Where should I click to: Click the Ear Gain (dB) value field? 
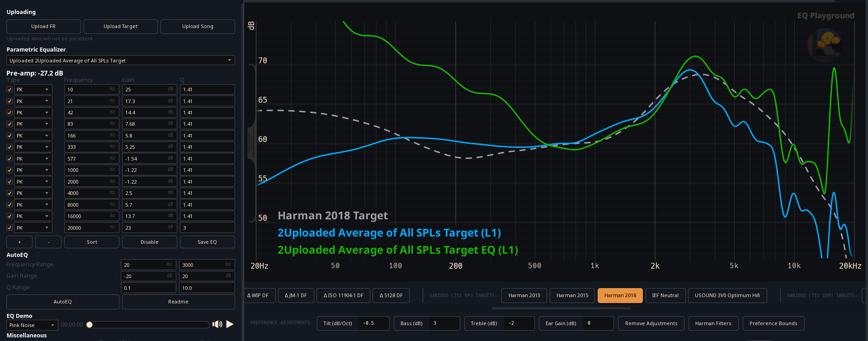click(x=598, y=323)
